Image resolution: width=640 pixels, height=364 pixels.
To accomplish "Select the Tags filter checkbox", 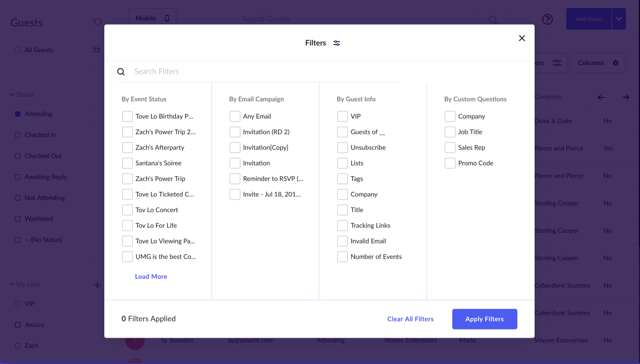I will point(343,179).
